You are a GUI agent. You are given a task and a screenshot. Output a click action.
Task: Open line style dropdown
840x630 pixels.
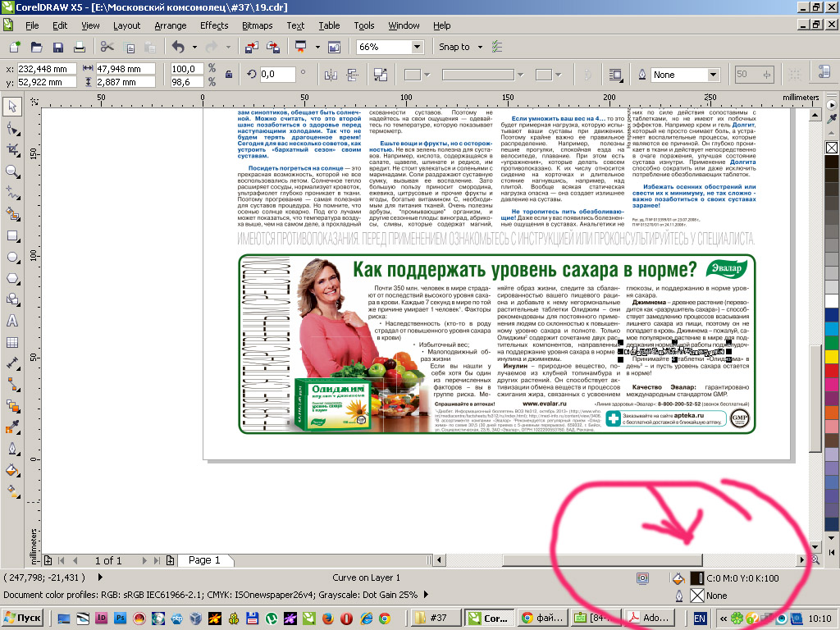(519, 75)
